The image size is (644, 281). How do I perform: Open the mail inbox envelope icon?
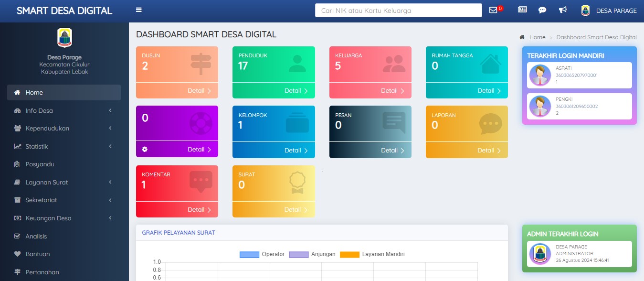pos(493,10)
